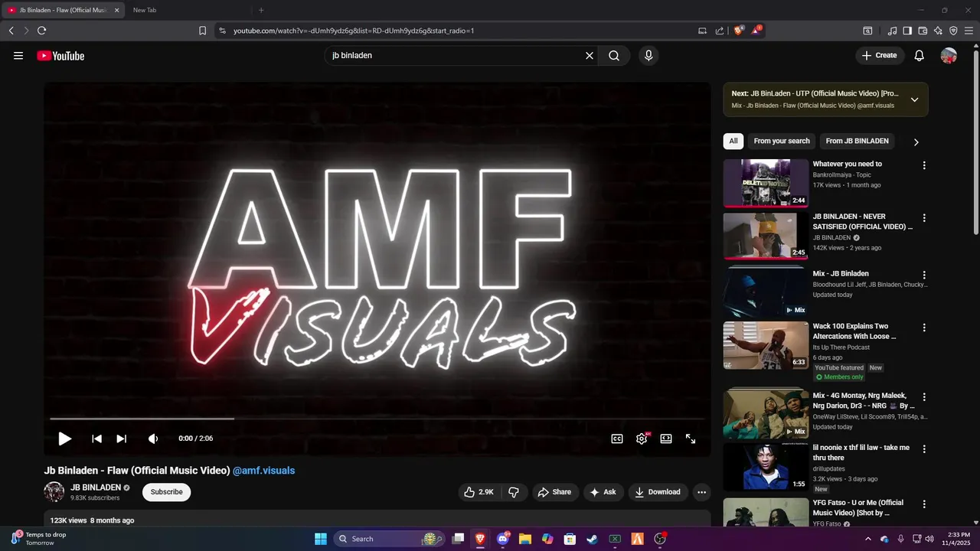The height and width of the screenshot is (551, 980).
Task: Open the @amf.visuals link in title
Action: point(263,471)
